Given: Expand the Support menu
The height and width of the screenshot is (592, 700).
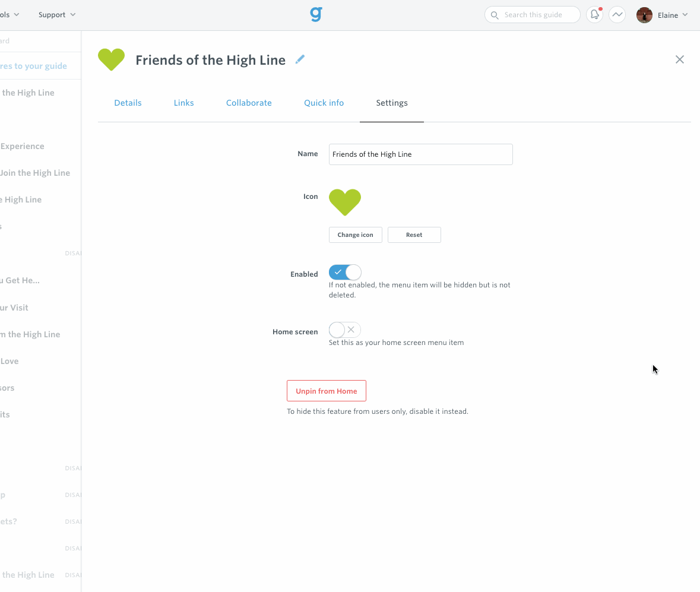Looking at the screenshot, I should pos(56,15).
